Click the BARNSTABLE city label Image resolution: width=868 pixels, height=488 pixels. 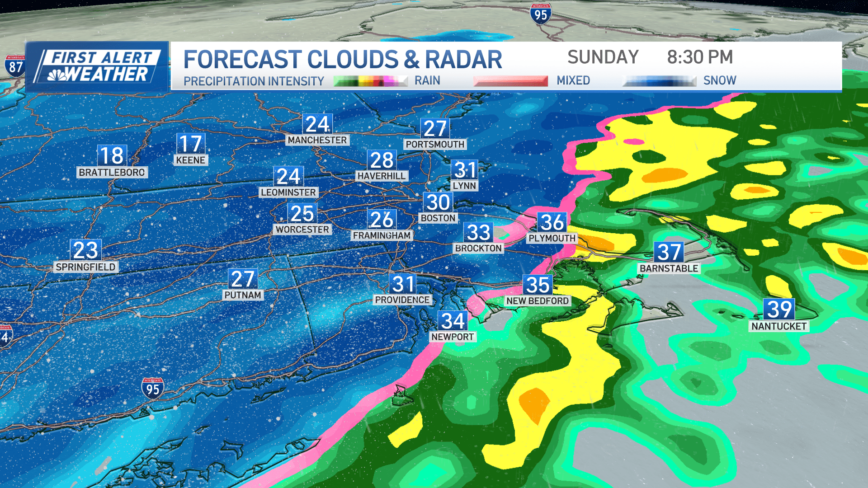(669, 268)
